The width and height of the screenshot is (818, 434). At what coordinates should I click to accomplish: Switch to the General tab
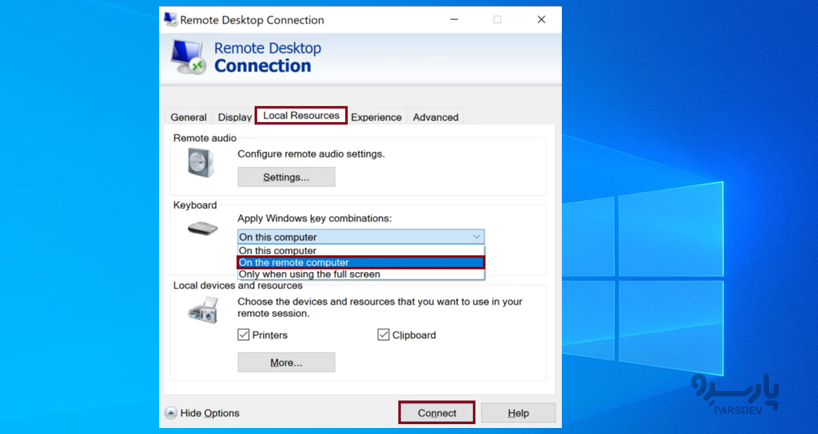pos(188,117)
